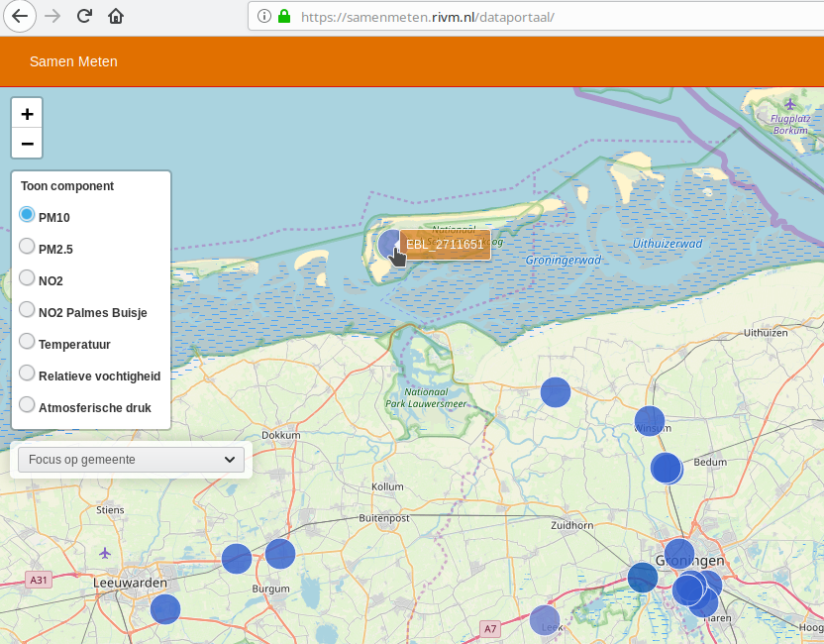Click the Samen Meten header title

pos(73,61)
